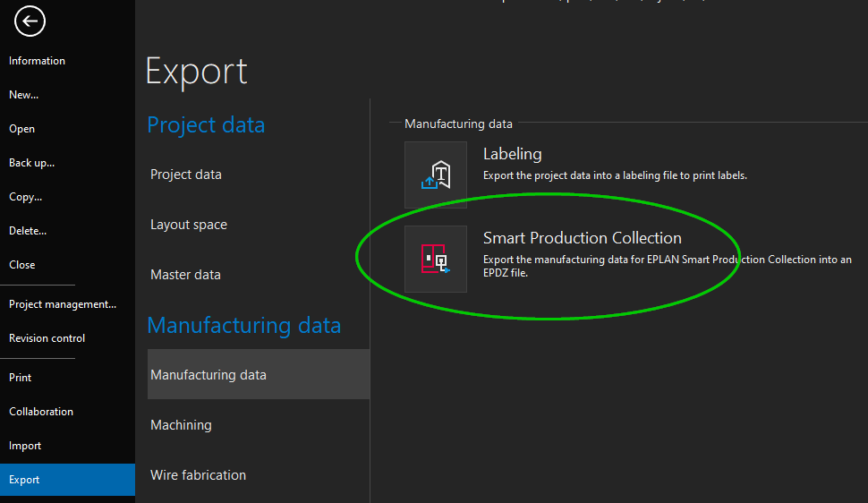Choose Delete... in the sidebar
The height and width of the screenshot is (503, 868).
pyautogui.click(x=28, y=231)
